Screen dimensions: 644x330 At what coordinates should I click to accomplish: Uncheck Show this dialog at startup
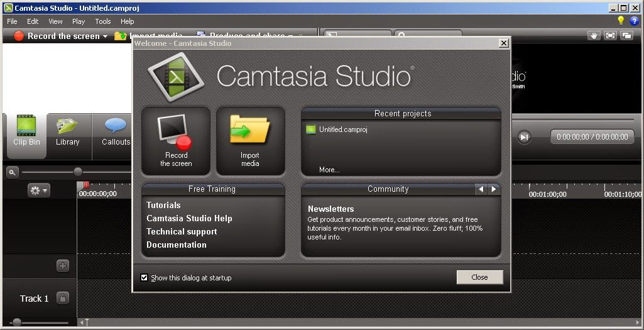pos(144,278)
